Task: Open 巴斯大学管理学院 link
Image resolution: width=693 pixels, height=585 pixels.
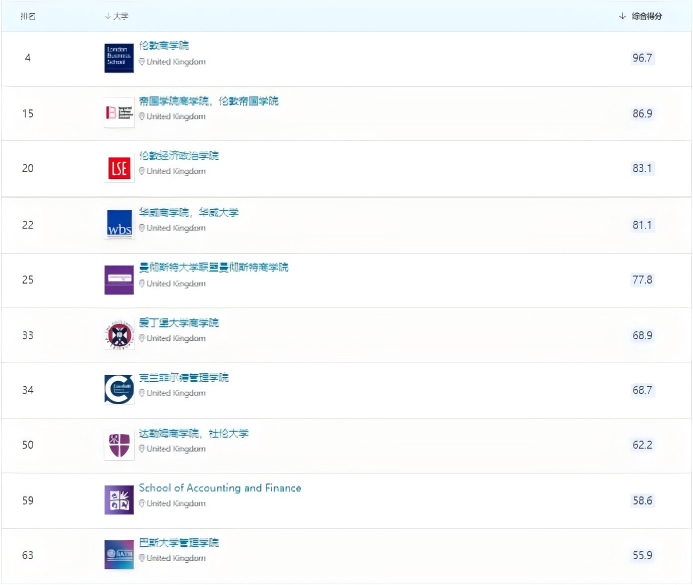Action: point(179,543)
